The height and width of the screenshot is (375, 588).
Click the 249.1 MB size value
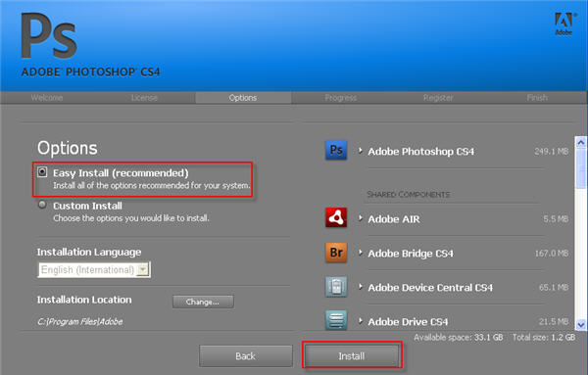point(551,152)
